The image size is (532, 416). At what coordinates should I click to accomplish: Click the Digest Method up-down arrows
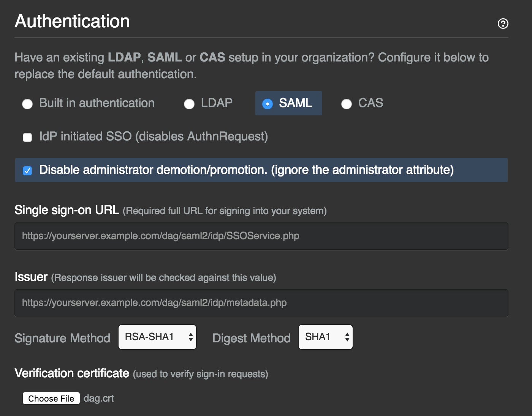tap(347, 337)
